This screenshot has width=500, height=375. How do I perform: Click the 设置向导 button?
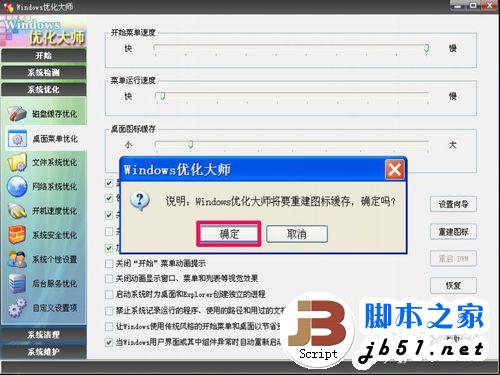click(x=453, y=204)
